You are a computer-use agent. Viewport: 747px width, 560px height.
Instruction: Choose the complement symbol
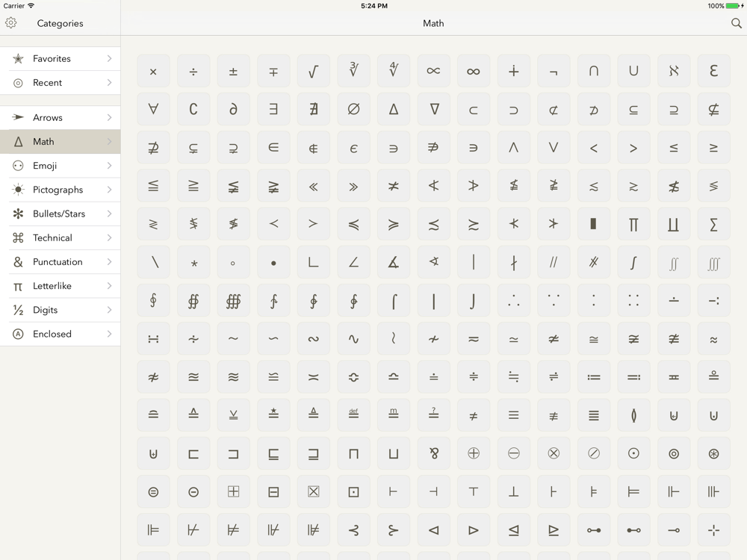(193, 110)
